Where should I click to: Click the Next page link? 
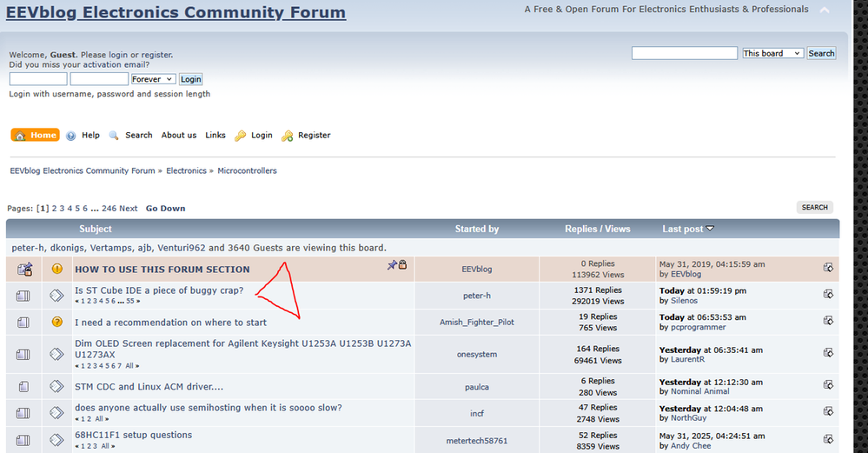tap(128, 208)
